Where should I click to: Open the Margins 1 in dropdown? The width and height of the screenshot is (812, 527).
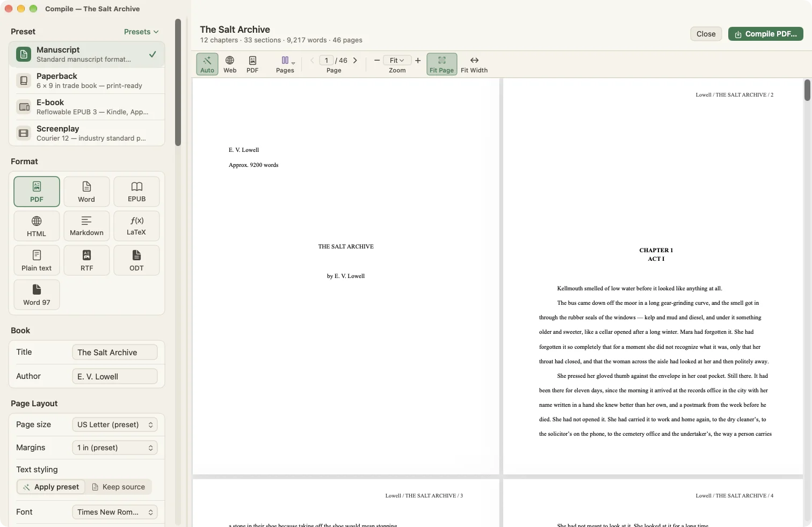115,448
